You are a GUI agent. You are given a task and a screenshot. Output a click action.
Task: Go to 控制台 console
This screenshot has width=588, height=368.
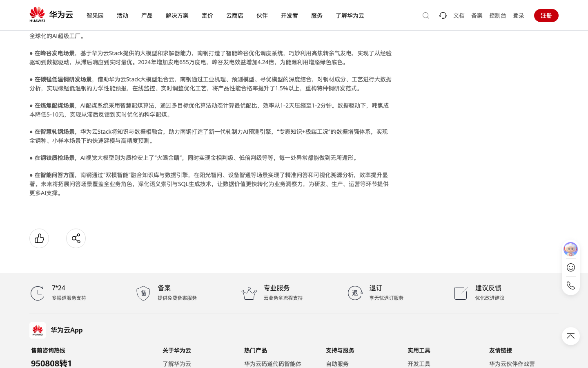tap(498, 16)
